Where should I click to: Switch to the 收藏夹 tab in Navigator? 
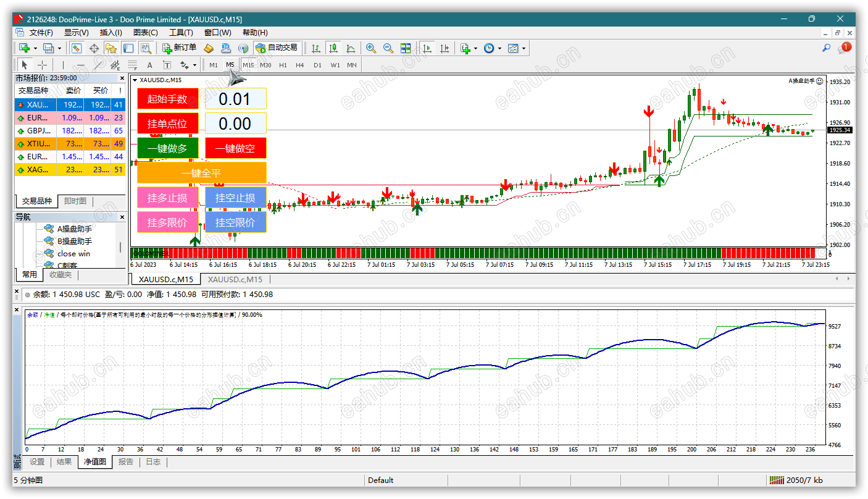61,275
